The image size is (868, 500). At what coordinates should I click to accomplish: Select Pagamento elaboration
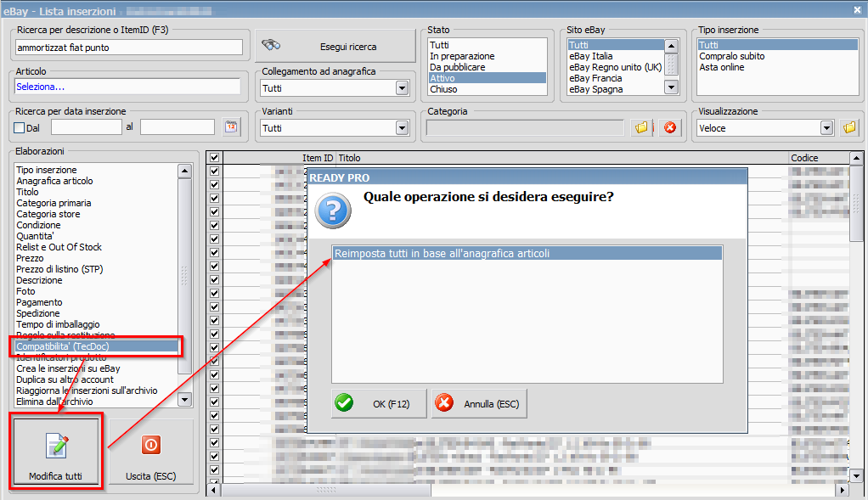click(x=96, y=302)
